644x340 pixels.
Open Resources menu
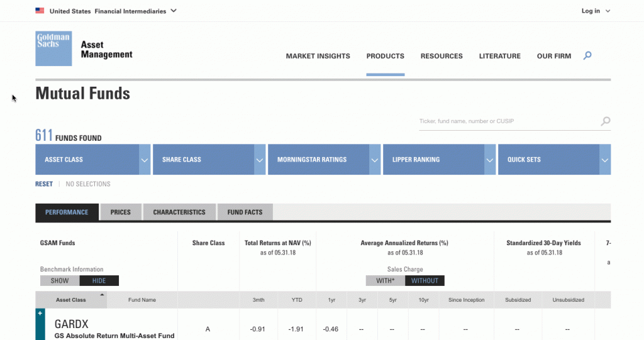[x=441, y=57]
